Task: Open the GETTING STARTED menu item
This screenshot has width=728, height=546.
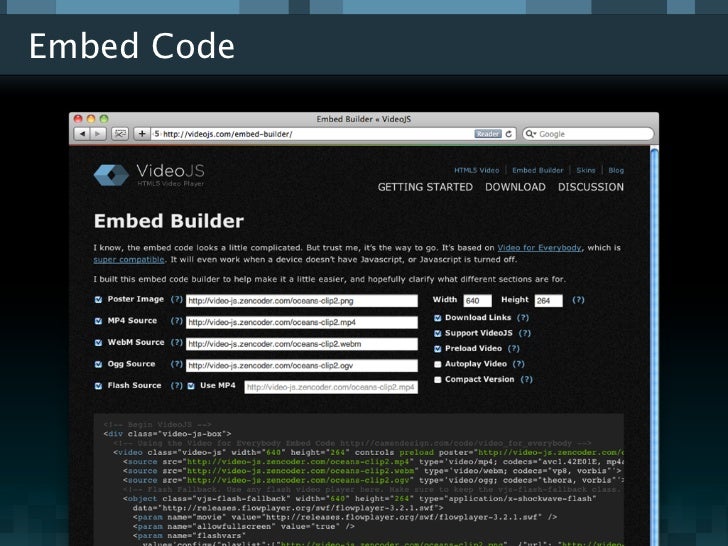Action: coord(425,187)
